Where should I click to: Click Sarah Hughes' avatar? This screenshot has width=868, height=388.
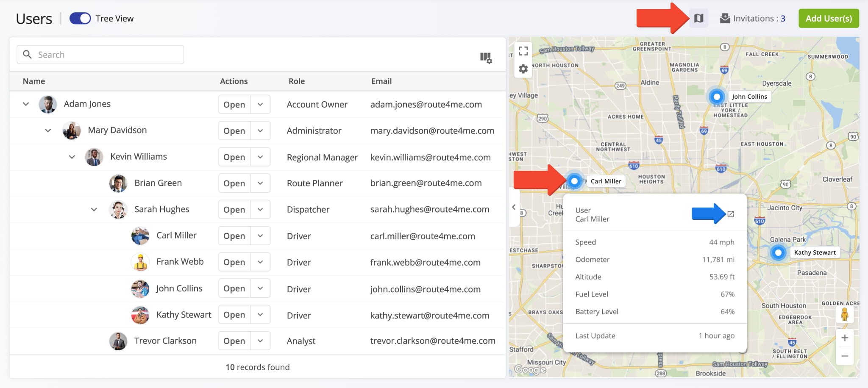[x=118, y=209]
